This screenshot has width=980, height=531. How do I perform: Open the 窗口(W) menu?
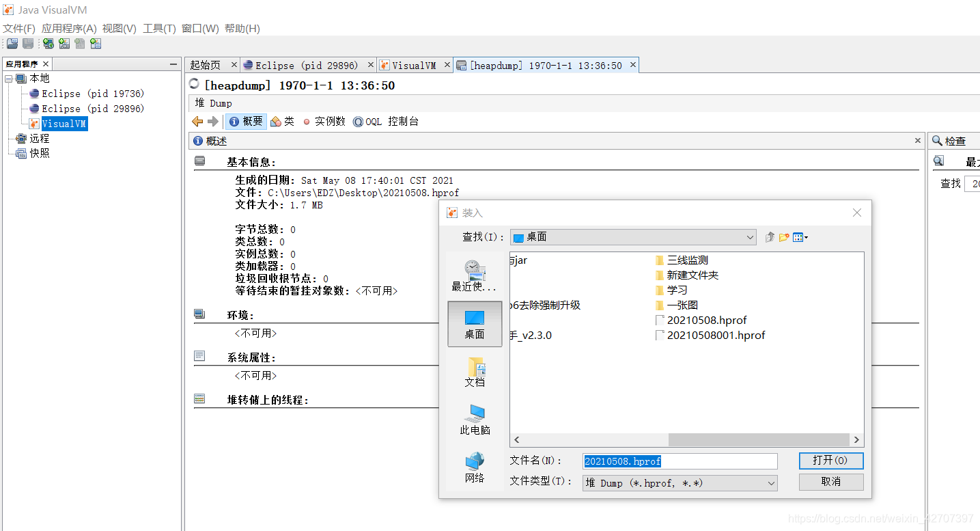click(200, 29)
